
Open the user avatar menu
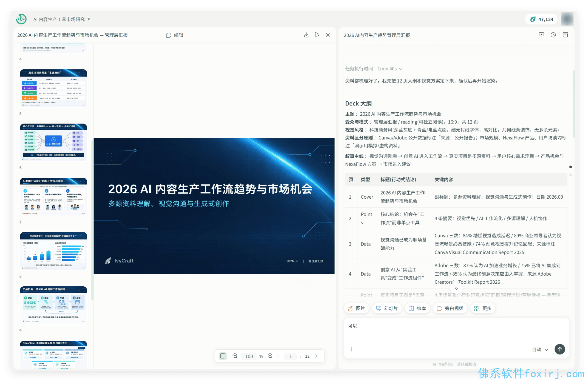click(567, 19)
